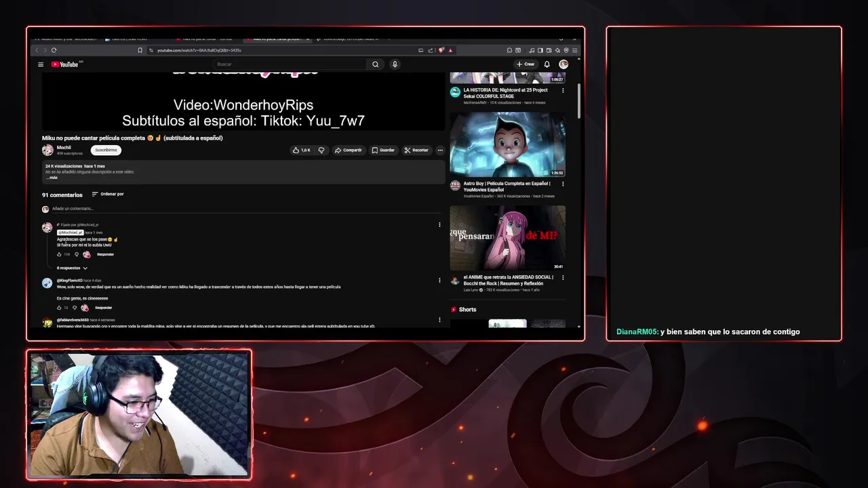
Task: Reply to the pinned comment via Responder
Action: coord(105,254)
